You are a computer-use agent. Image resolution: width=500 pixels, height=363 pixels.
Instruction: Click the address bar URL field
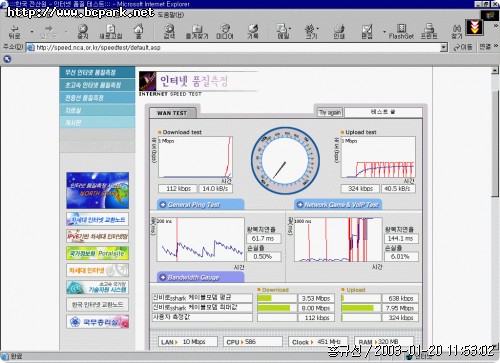233,47
